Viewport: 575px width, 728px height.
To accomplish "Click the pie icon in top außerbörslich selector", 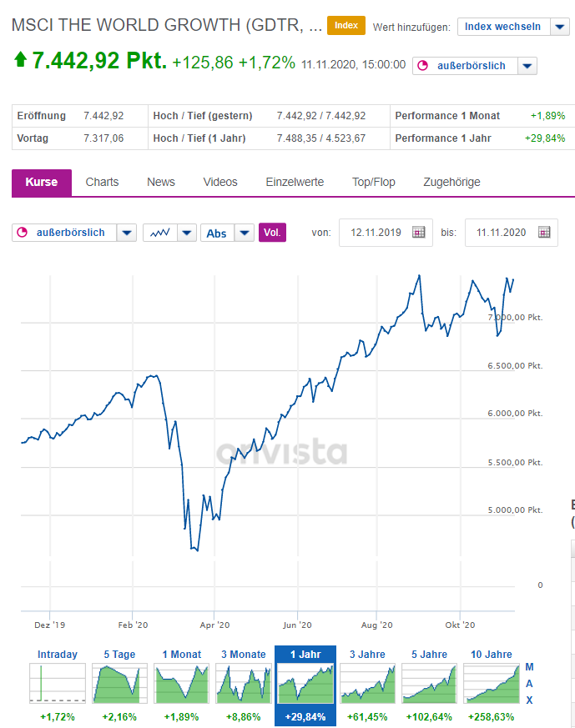I will point(422,66).
